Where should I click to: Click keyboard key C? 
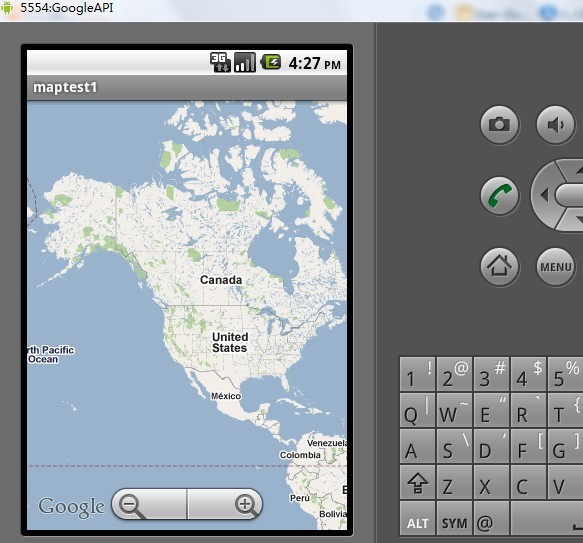pyautogui.click(x=529, y=482)
